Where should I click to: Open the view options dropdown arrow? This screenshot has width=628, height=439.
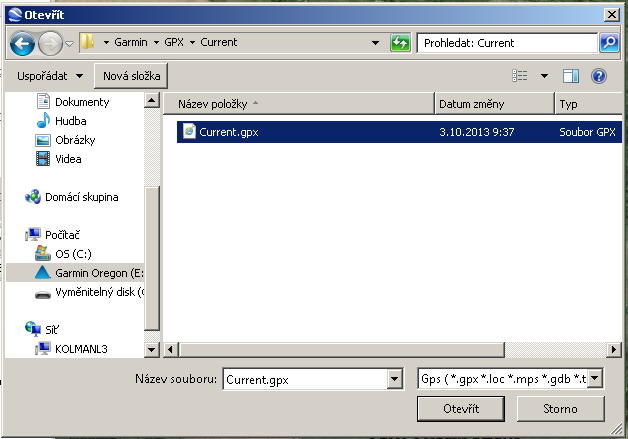point(544,76)
